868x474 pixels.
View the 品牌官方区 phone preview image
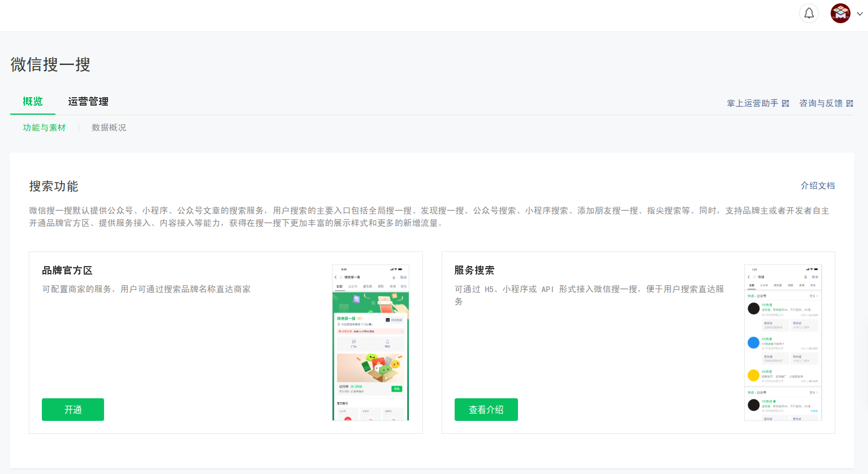coord(370,342)
